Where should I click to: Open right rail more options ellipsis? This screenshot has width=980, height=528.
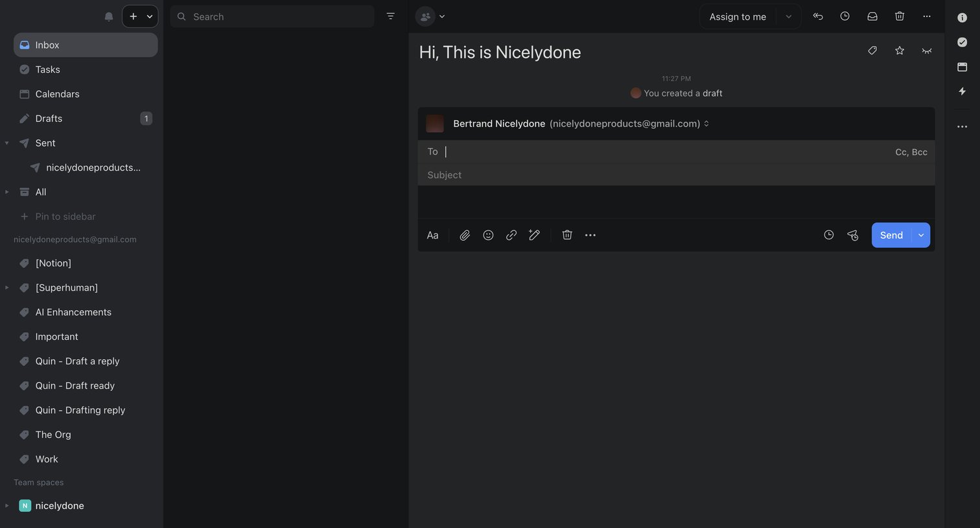962,126
